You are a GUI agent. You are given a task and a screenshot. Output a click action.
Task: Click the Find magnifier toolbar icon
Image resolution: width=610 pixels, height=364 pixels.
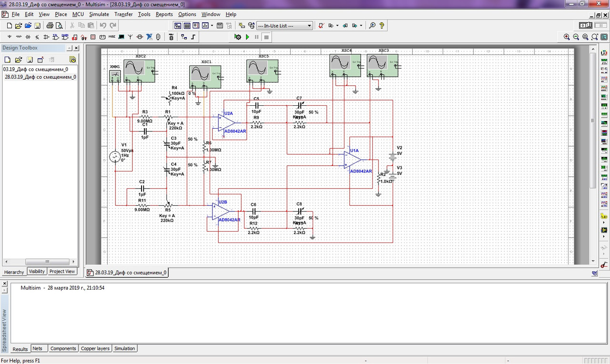tap(372, 26)
